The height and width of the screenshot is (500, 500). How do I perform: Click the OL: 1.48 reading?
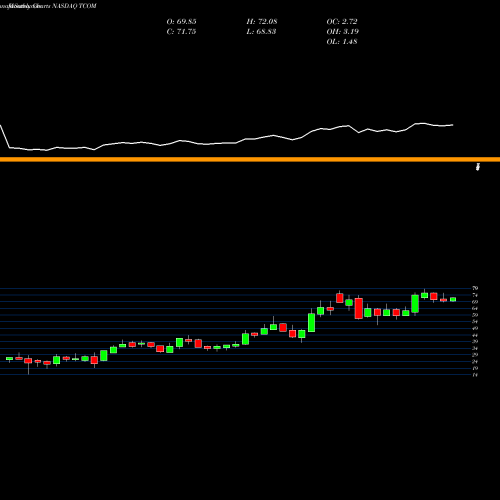click(342, 42)
